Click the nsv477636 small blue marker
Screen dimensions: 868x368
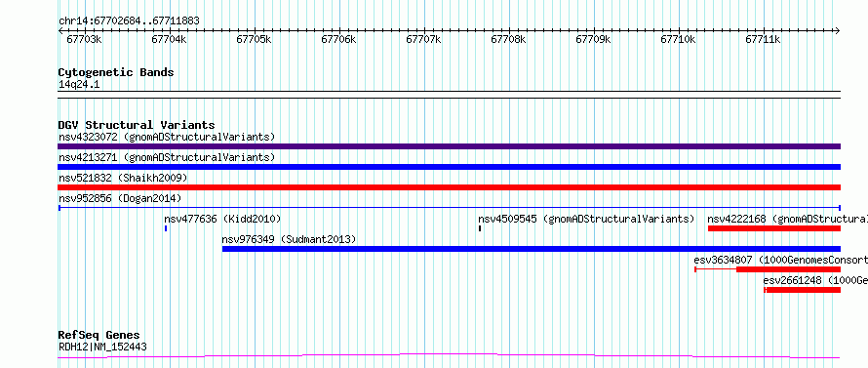166,228
